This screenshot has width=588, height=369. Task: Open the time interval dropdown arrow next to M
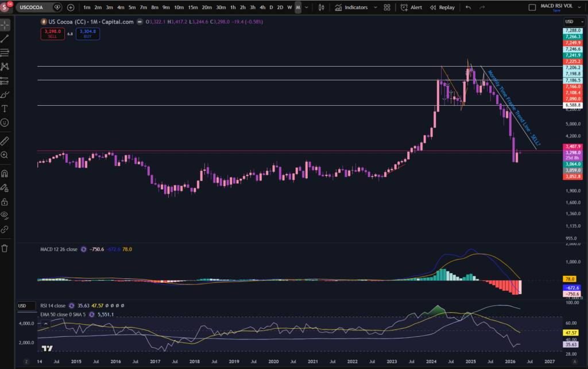[x=307, y=7]
